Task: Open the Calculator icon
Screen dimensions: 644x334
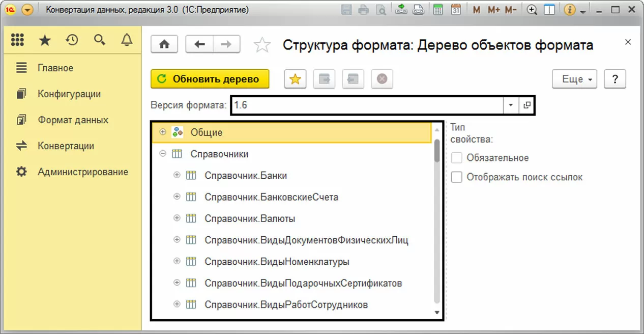Action: [437, 10]
